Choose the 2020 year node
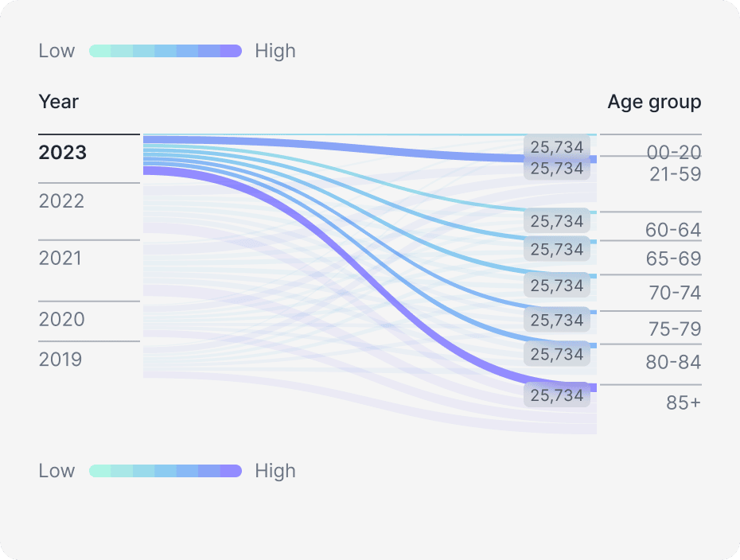 pyautogui.click(x=62, y=320)
